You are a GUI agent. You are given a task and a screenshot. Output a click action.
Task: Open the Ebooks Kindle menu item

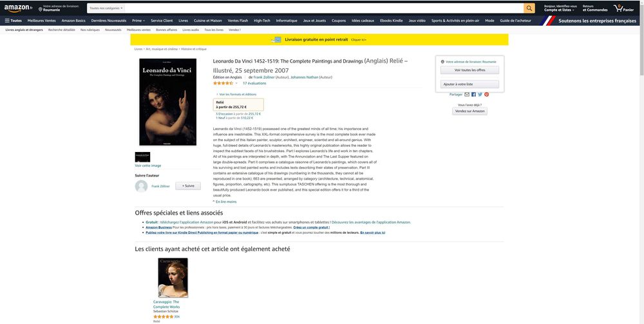click(392, 21)
